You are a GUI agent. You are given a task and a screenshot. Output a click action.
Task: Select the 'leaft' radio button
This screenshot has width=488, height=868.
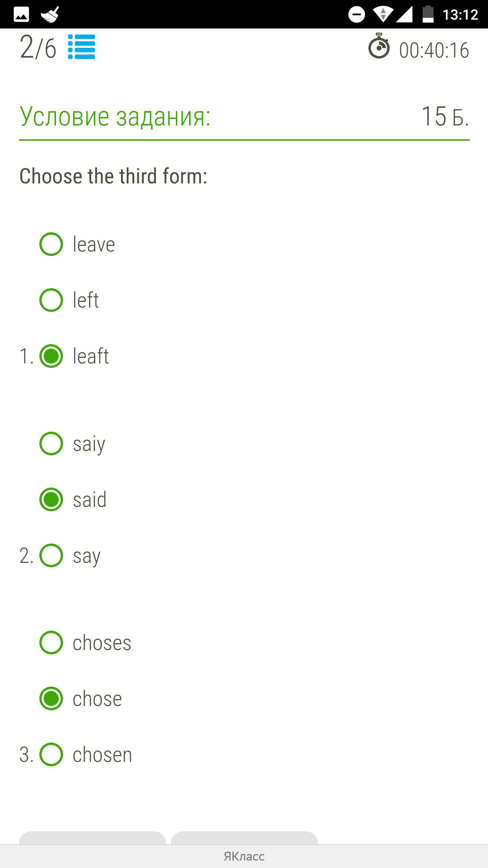[x=51, y=356]
